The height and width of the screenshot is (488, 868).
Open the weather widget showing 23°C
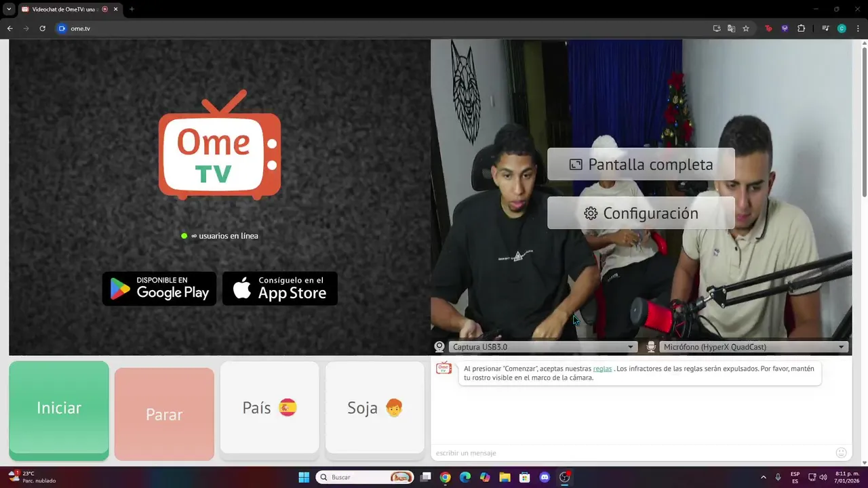[31, 477]
